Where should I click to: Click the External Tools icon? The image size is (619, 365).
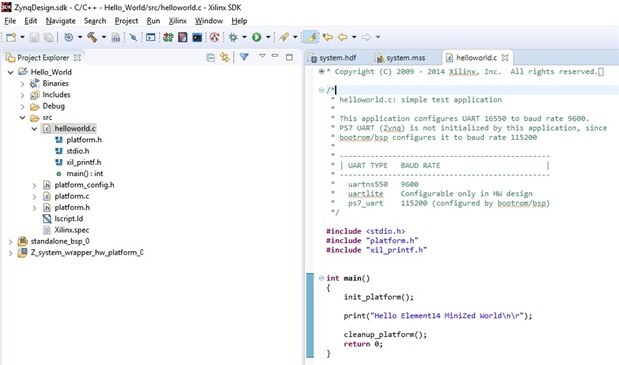click(x=283, y=37)
